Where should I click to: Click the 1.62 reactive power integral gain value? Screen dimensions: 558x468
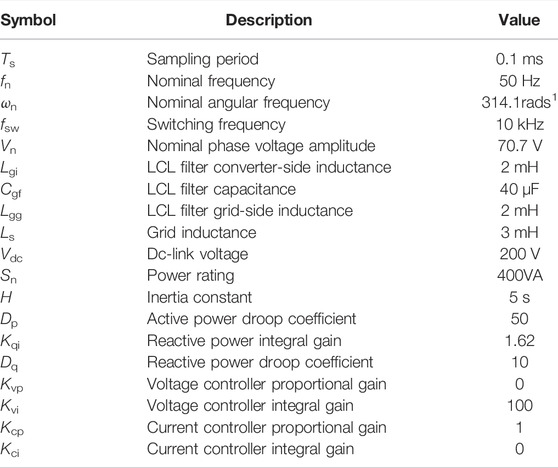coord(520,341)
